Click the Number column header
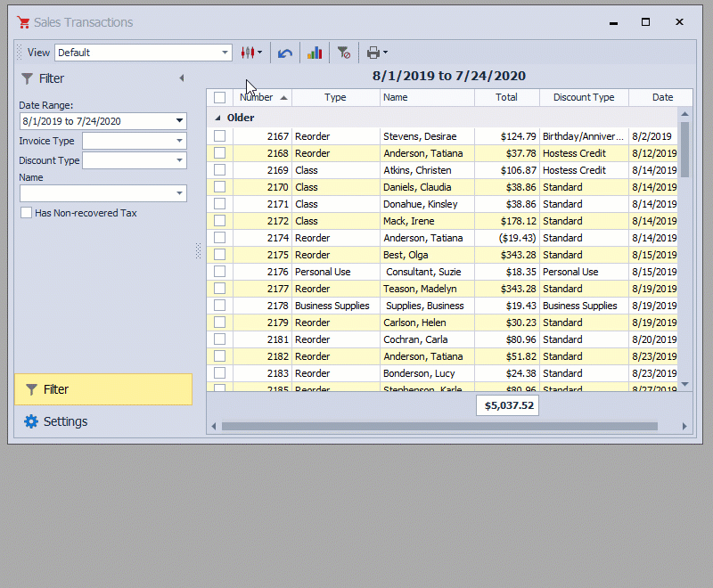 coord(258,97)
